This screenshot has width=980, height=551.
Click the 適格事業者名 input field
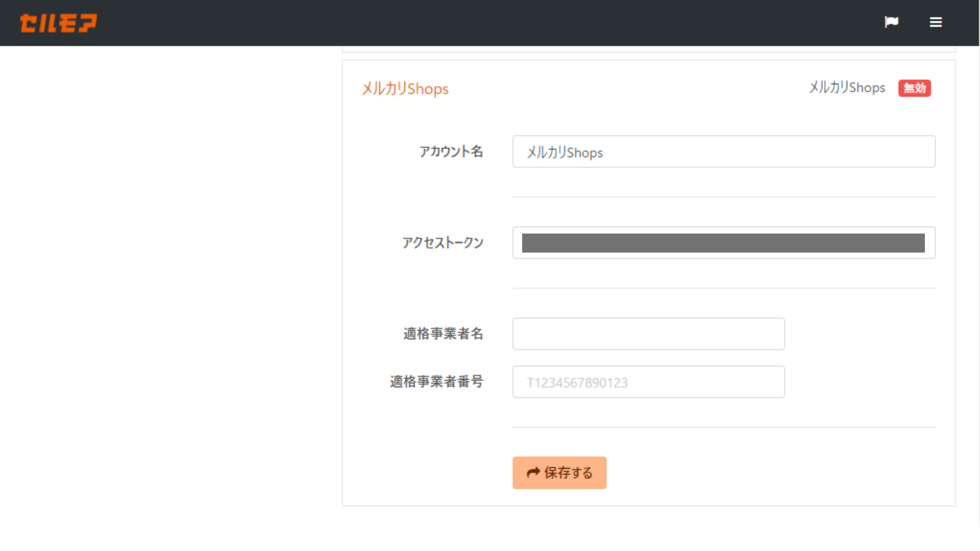[x=648, y=334]
